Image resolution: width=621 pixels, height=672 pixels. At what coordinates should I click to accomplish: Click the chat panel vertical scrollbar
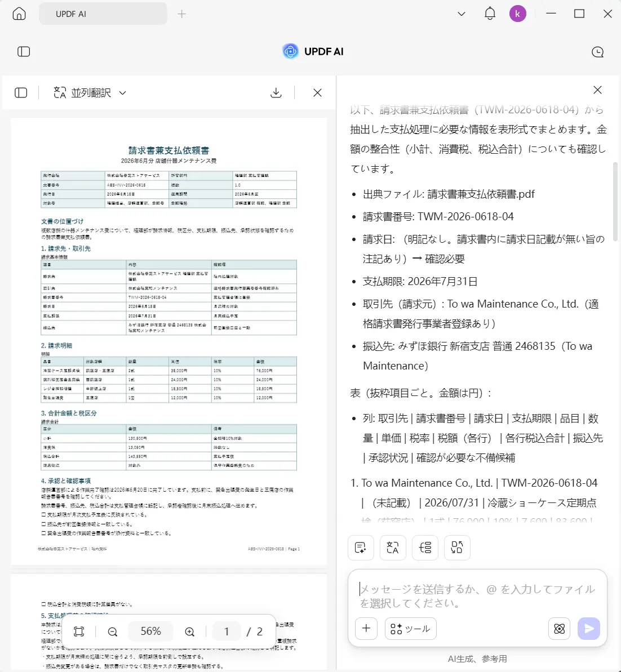615,202
